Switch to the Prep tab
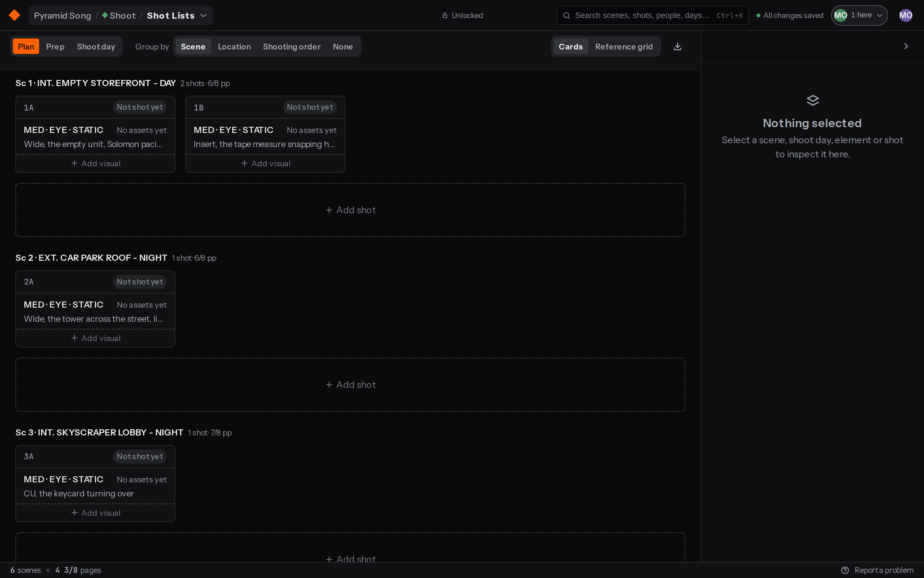Screen dimensions: 924x578 point(55,46)
